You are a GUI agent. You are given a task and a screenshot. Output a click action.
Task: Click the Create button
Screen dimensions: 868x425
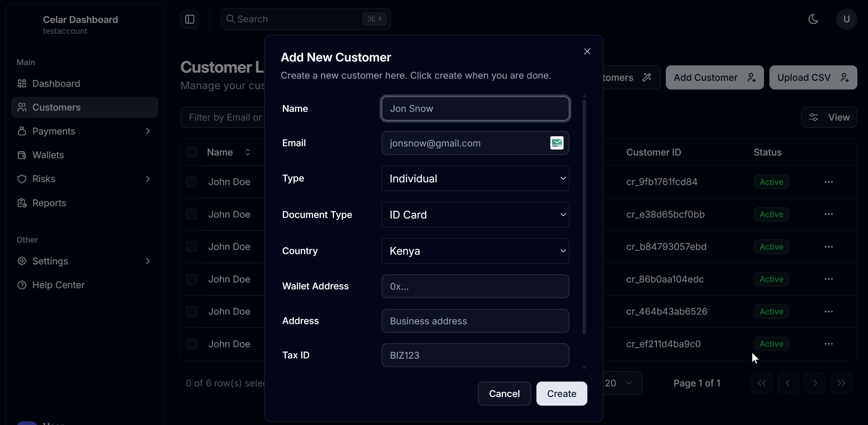point(561,394)
